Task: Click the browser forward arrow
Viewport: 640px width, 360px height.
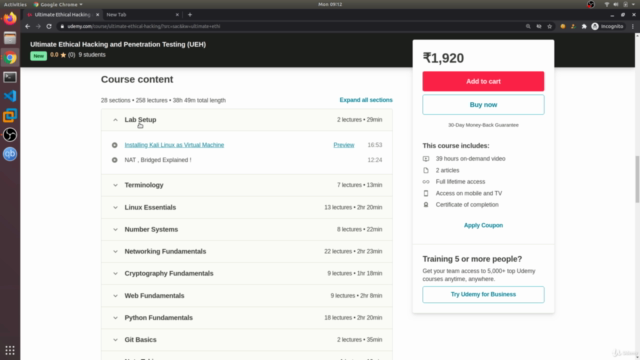Action: click(38, 26)
